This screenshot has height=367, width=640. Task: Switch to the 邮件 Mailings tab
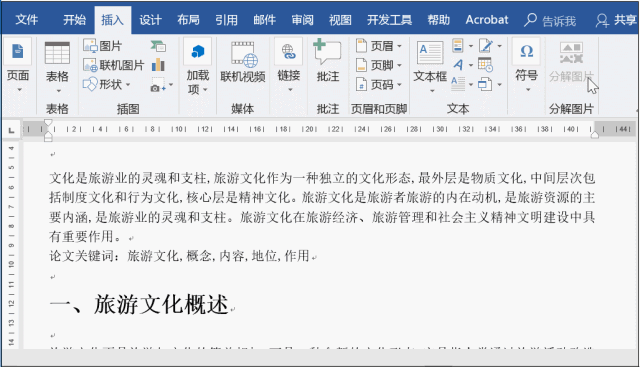[264, 20]
